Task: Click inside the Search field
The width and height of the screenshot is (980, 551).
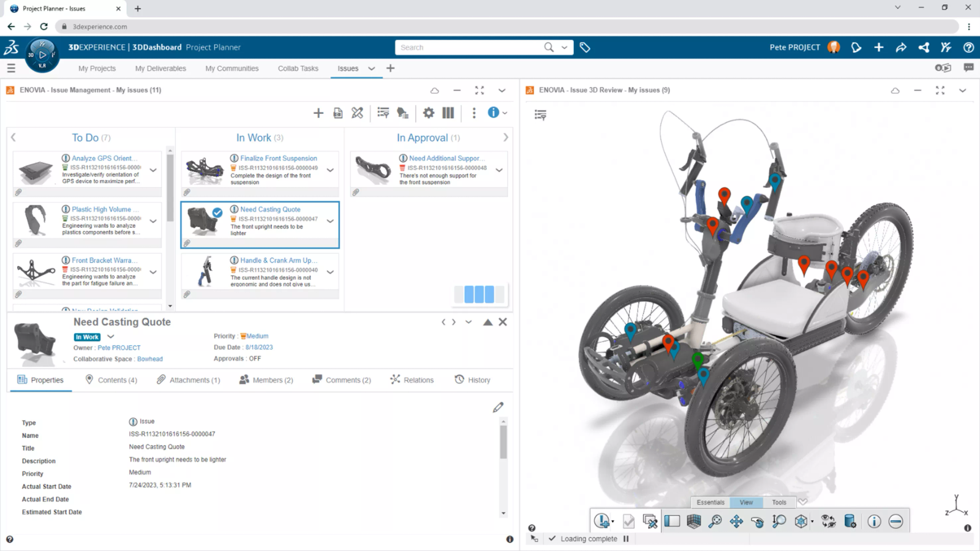Action: point(469,47)
